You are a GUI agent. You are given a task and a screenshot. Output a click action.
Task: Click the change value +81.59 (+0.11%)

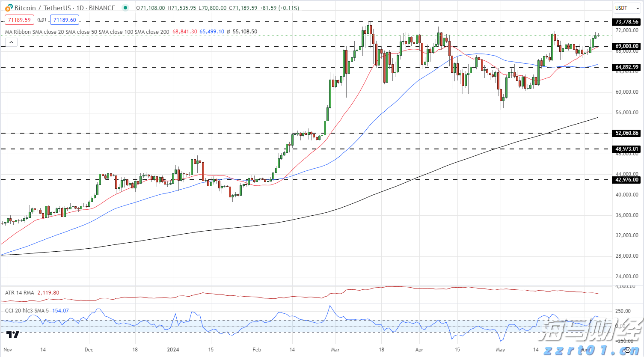click(279, 8)
